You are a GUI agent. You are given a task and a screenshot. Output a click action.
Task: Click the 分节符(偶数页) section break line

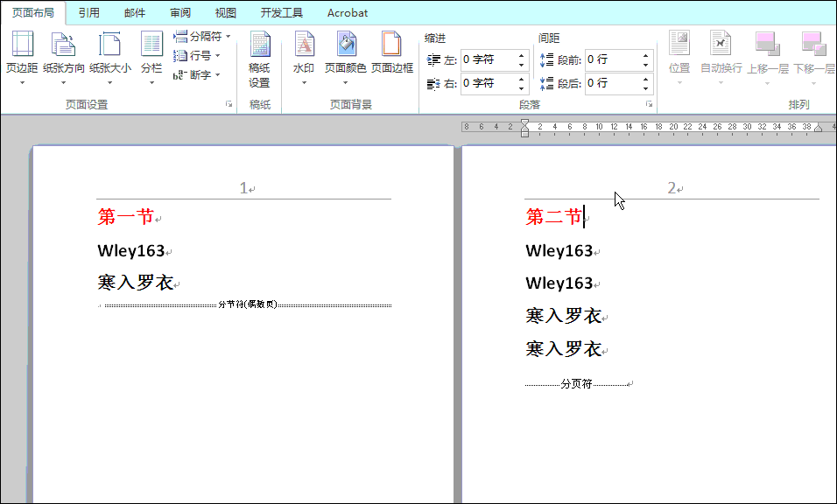[x=248, y=305]
